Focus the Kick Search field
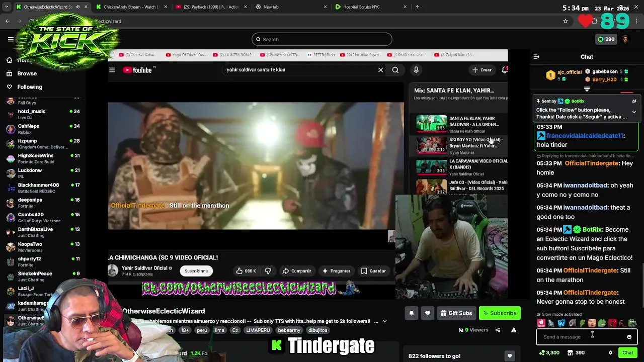The width and height of the screenshot is (644, 362). [x=322, y=39]
